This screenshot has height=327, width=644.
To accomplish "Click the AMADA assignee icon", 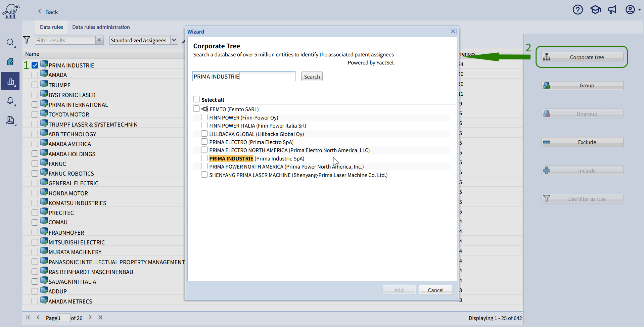I will (44, 74).
